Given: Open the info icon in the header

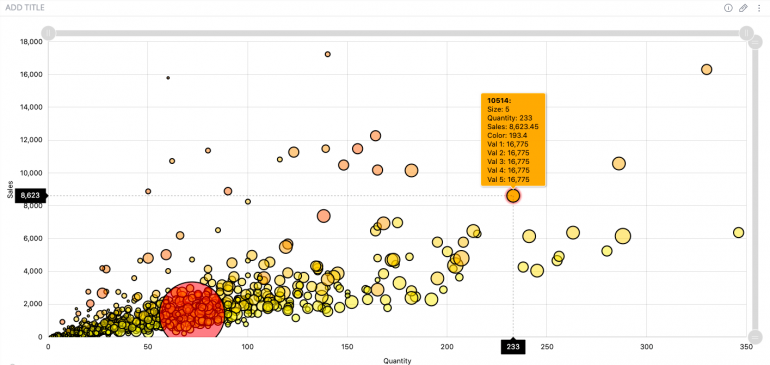Looking at the screenshot, I should coord(728,8).
